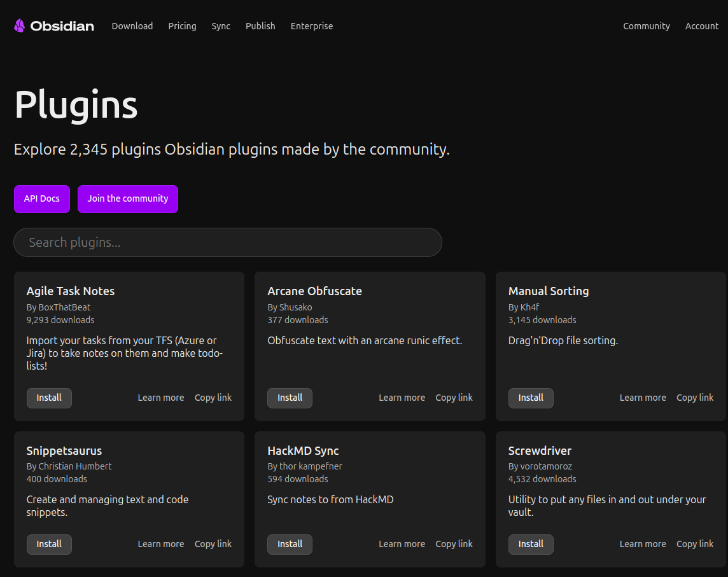Install the Agile Task Notes plugin
The image size is (728, 577).
point(49,398)
